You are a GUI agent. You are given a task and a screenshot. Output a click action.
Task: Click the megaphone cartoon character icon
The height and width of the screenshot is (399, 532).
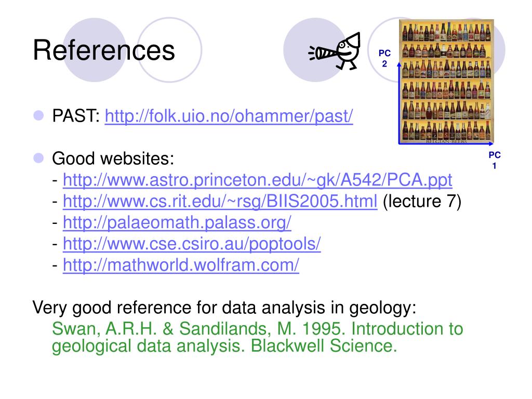tap(335, 51)
